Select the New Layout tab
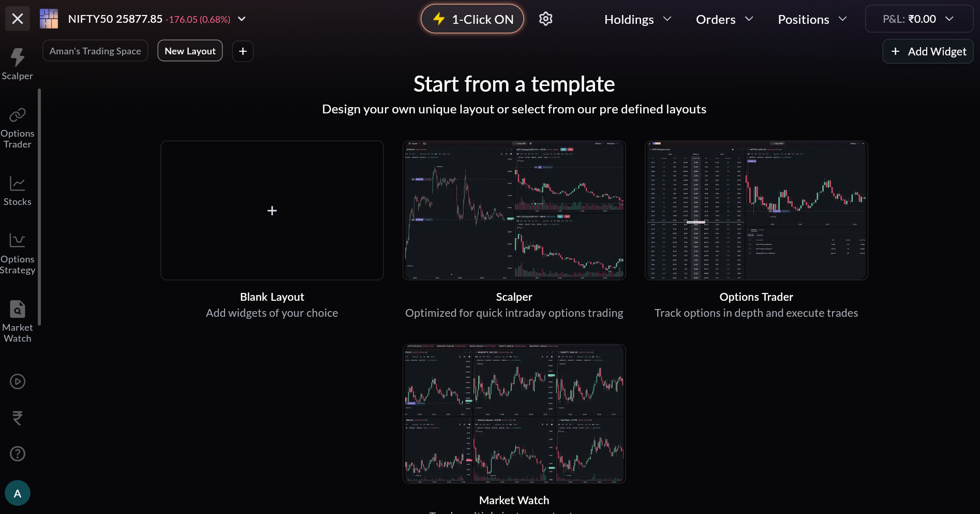Viewport: 980px width, 514px height. point(190,51)
